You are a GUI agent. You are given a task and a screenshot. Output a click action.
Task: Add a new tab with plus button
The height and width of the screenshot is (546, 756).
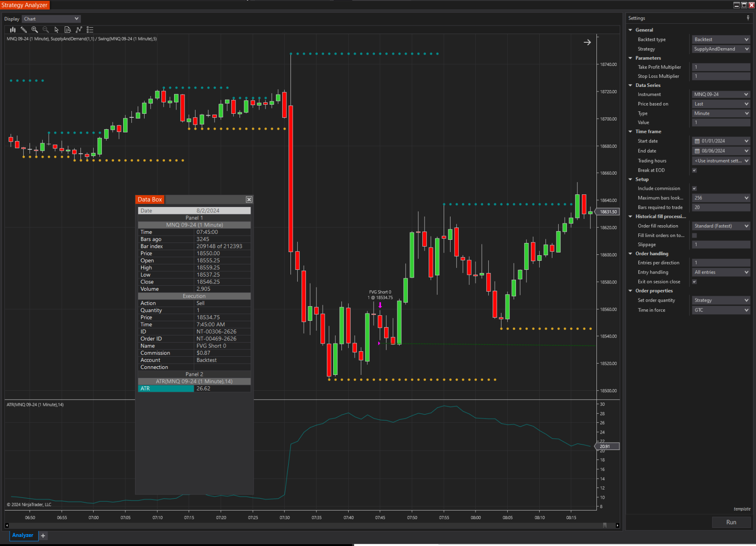[x=43, y=536]
